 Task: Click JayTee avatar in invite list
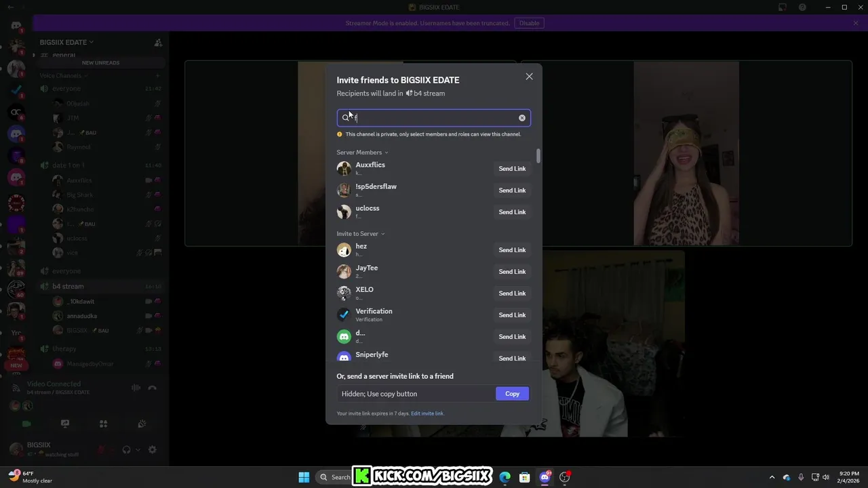(x=344, y=272)
